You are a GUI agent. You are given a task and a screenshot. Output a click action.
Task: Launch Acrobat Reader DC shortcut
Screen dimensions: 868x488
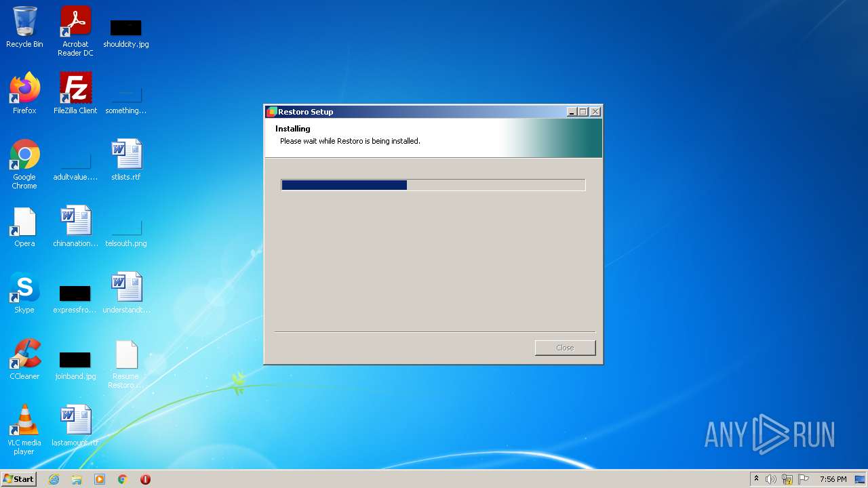pyautogui.click(x=75, y=31)
